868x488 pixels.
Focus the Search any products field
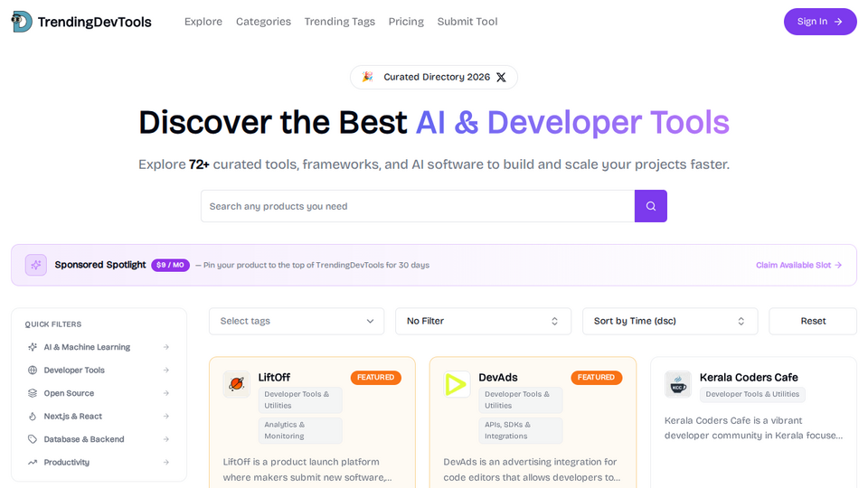(418, 206)
